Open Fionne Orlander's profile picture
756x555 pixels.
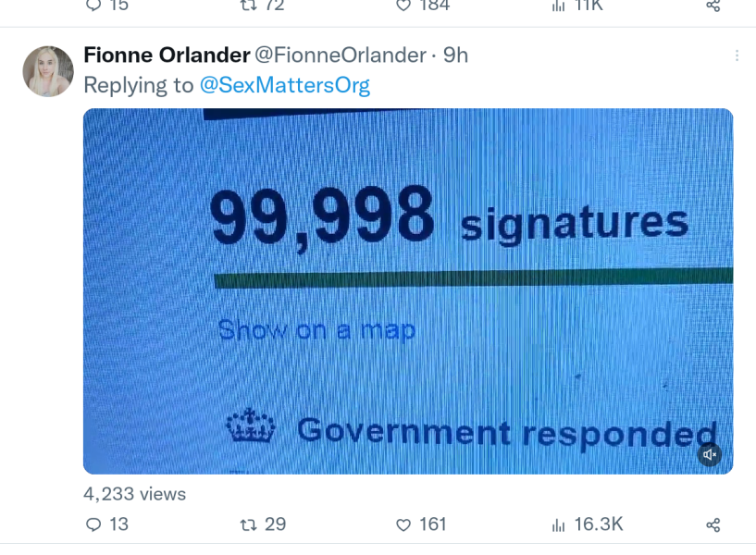(47, 70)
